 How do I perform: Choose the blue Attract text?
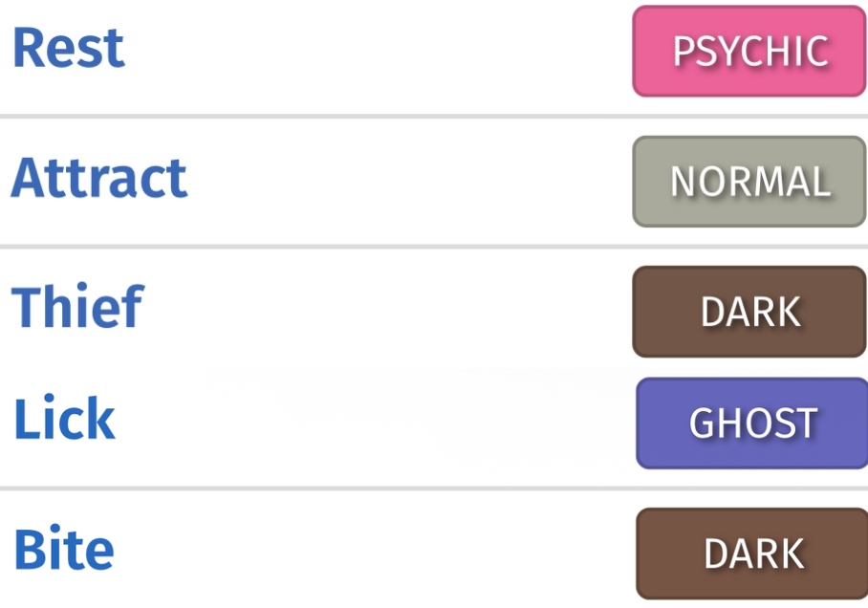99,178
